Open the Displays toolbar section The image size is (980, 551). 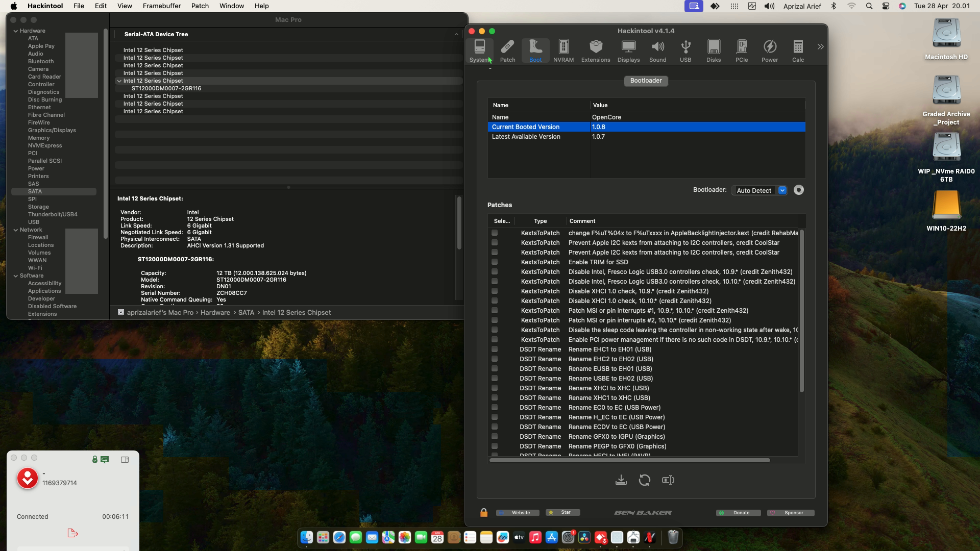point(628,51)
